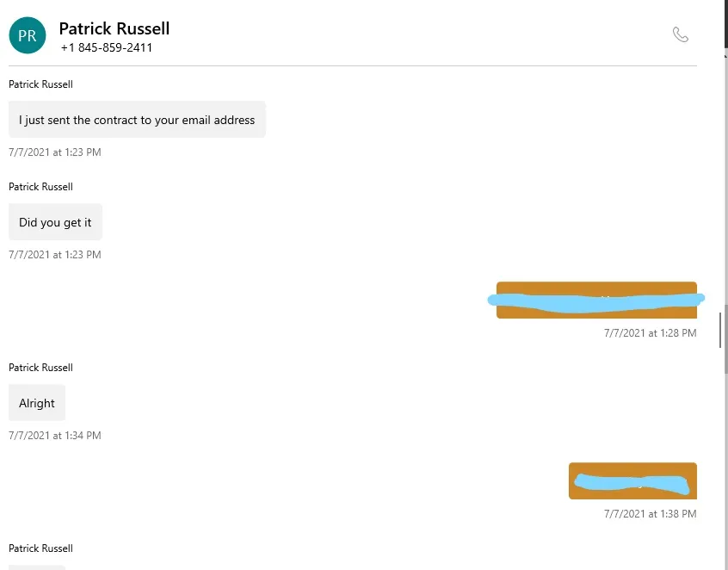The height and width of the screenshot is (570, 728).
Task: Select the first orange redacted sent message
Action: point(596,300)
